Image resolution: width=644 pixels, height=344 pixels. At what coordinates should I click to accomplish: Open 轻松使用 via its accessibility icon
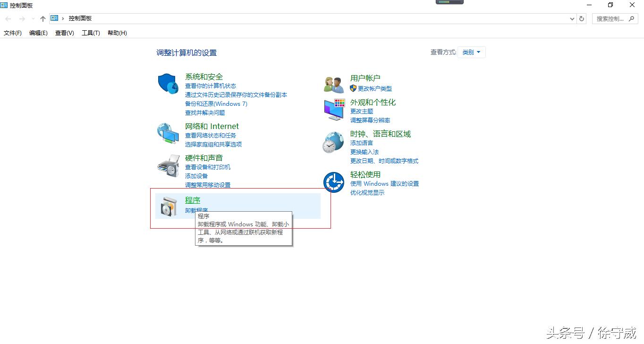tap(333, 182)
